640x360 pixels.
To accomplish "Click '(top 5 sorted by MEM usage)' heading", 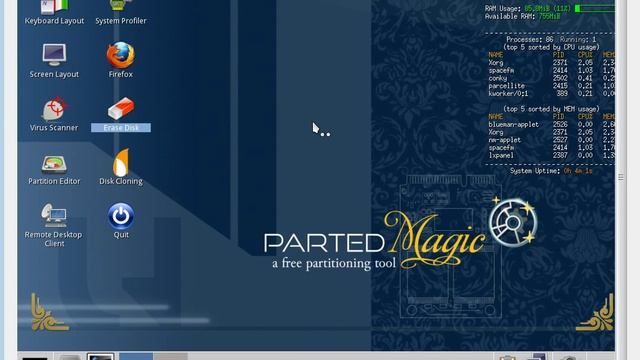I will coord(551,109).
